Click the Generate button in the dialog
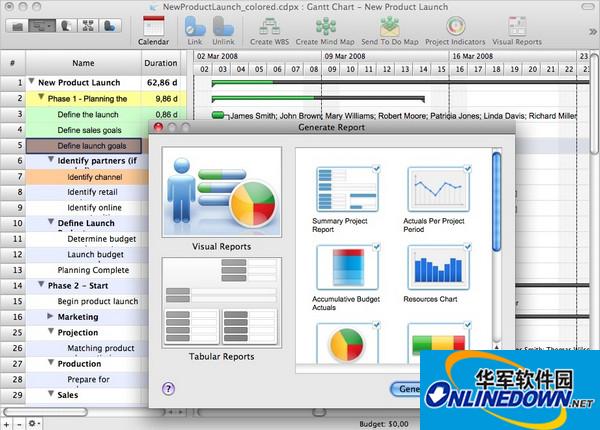This screenshot has width=600, height=430. coord(406,389)
